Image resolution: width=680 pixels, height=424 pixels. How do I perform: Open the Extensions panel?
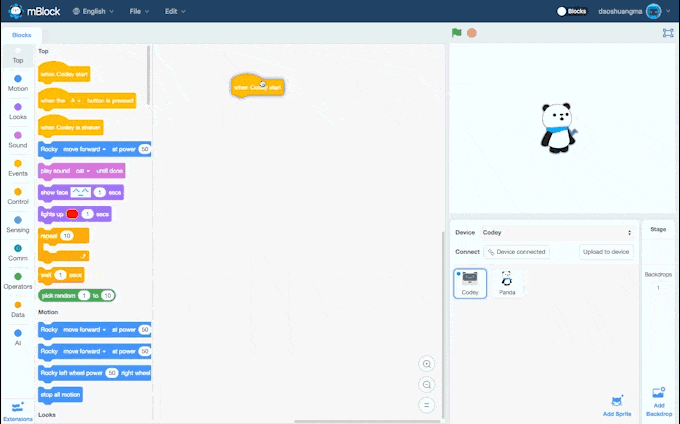pos(17,409)
